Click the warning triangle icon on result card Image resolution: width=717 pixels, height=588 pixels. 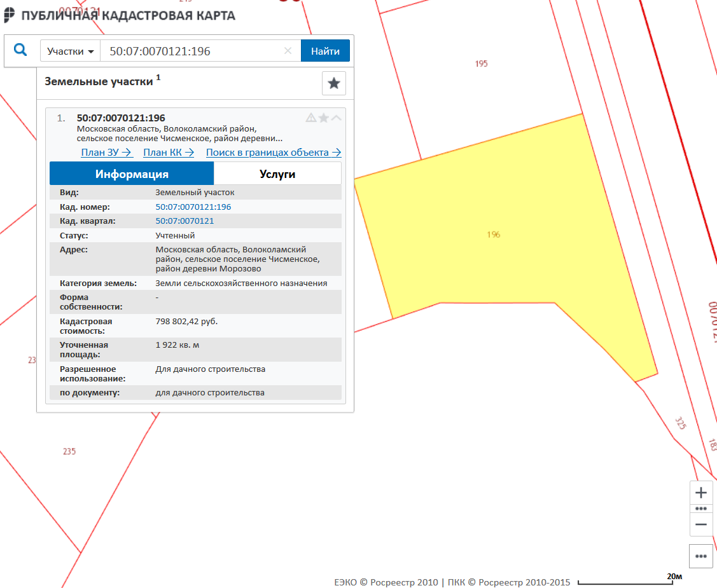pos(311,118)
